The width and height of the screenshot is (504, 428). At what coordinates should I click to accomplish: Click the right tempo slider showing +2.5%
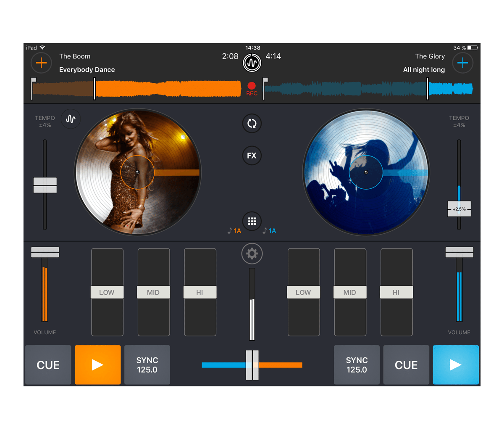click(459, 209)
